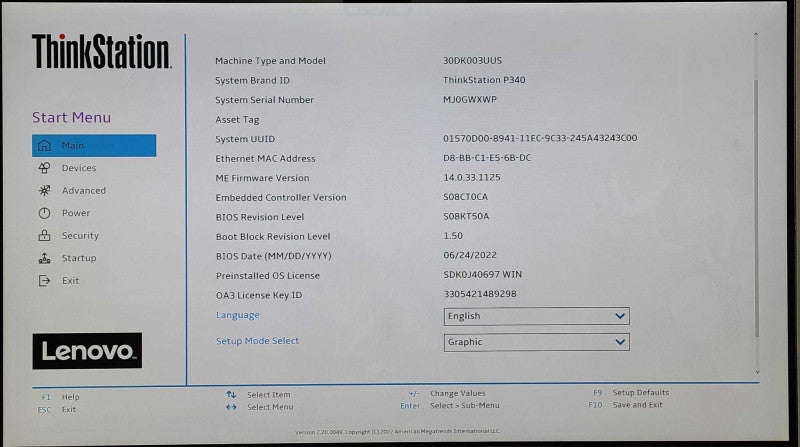Click the Ethernet MAC Address label
Viewport: 800px width, 447px height.
(x=265, y=158)
